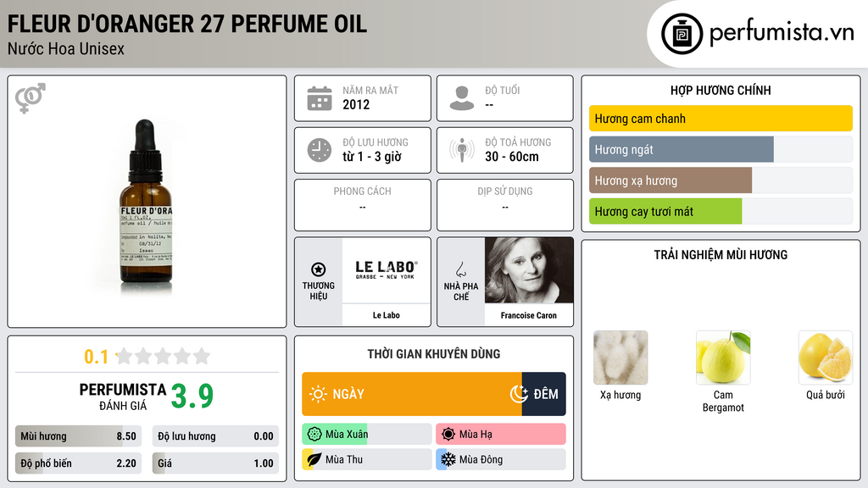Open the Le Labo brand logo
The width and height of the screenshot is (868, 488).
[x=387, y=270]
